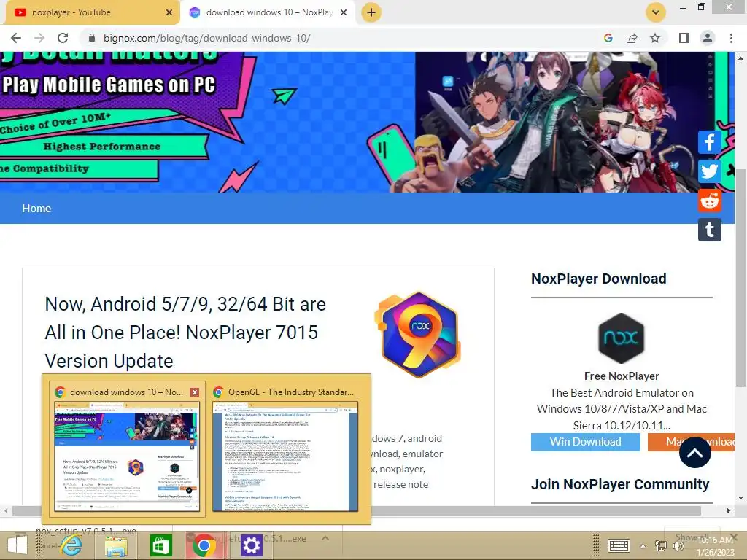Share page on Facebook
The width and height of the screenshot is (747, 560).
(x=709, y=142)
